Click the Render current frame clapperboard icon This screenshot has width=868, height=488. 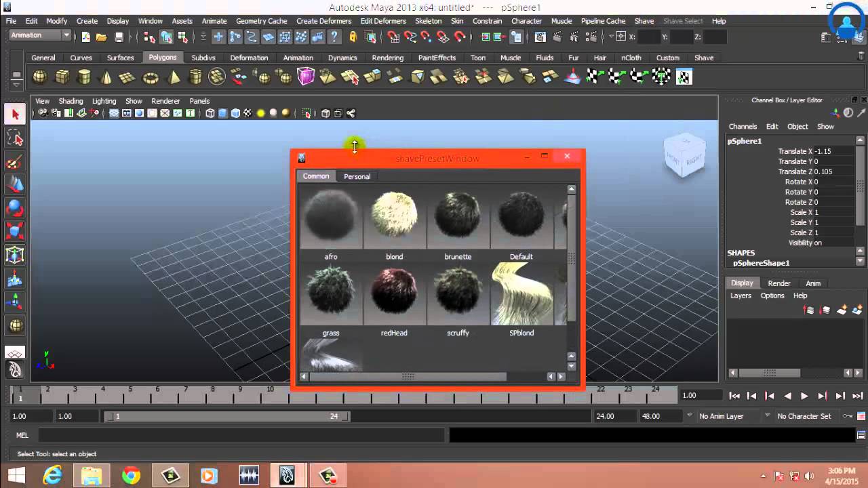(557, 36)
